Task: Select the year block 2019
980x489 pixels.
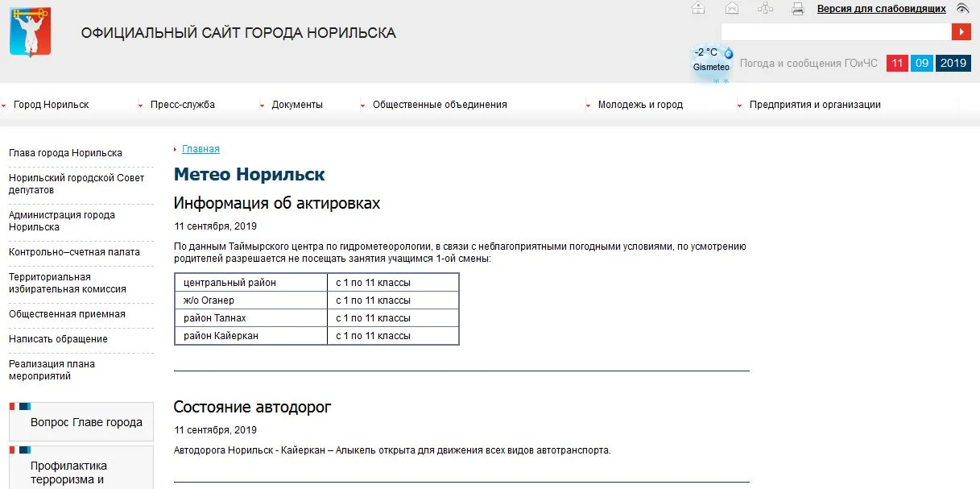Action: (x=953, y=63)
